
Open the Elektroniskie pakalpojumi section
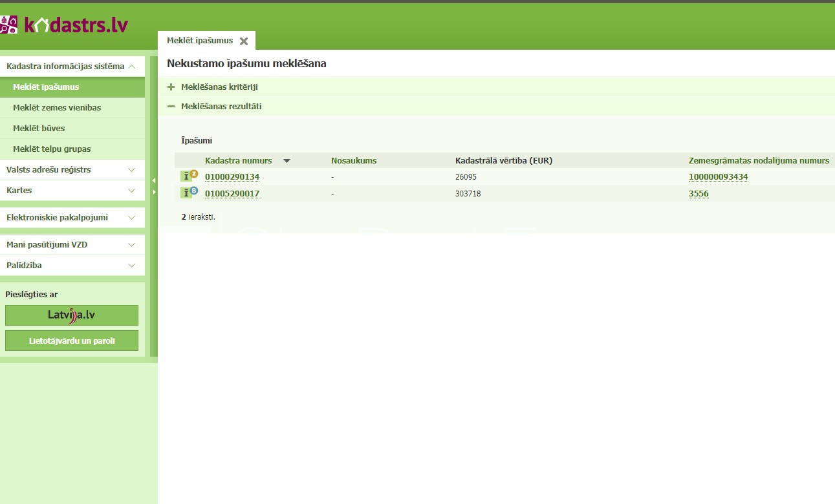click(72, 218)
